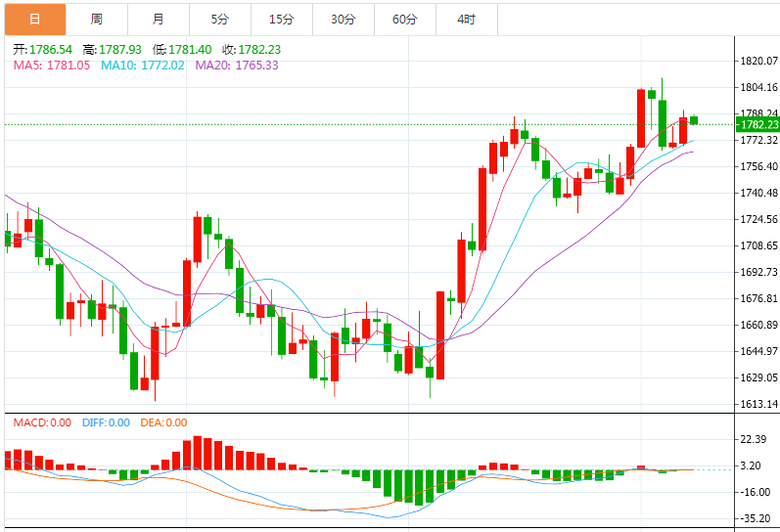Open the 60分 timeframe tab
The image size is (780, 532).
coord(405,20)
